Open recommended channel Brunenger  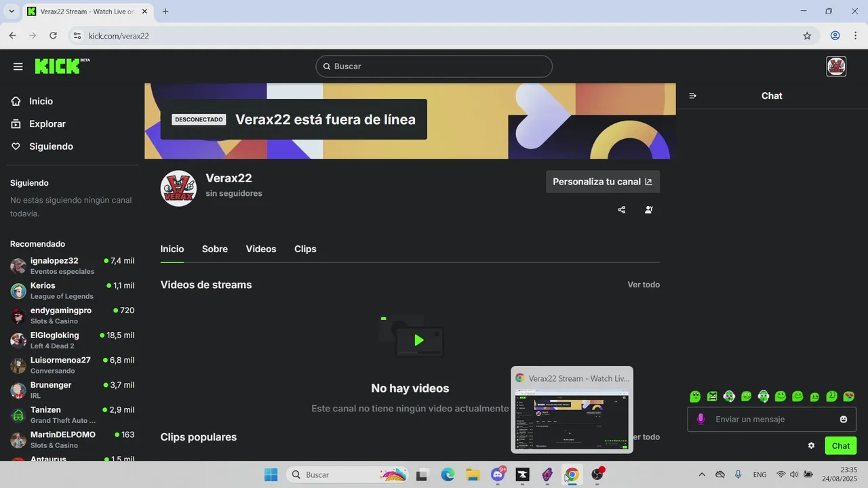click(72, 390)
